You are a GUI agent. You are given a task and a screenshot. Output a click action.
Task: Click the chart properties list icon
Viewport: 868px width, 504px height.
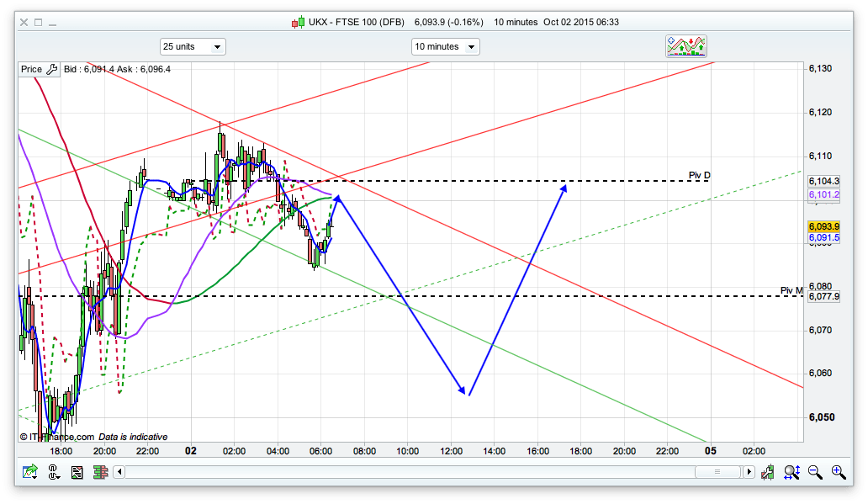tap(77, 473)
